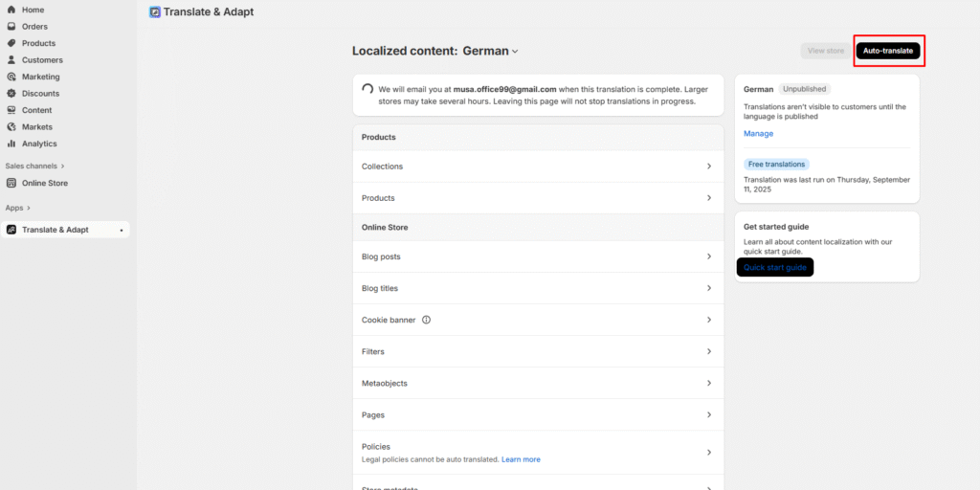Image resolution: width=980 pixels, height=490 pixels.
Task: Click the Customers person icon
Action: [11, 60]
